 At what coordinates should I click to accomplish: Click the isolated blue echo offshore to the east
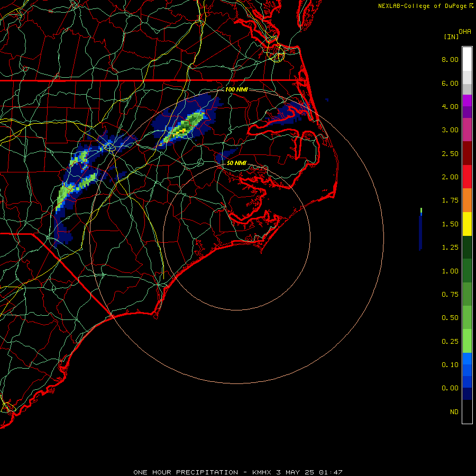[x=420, y=230]
